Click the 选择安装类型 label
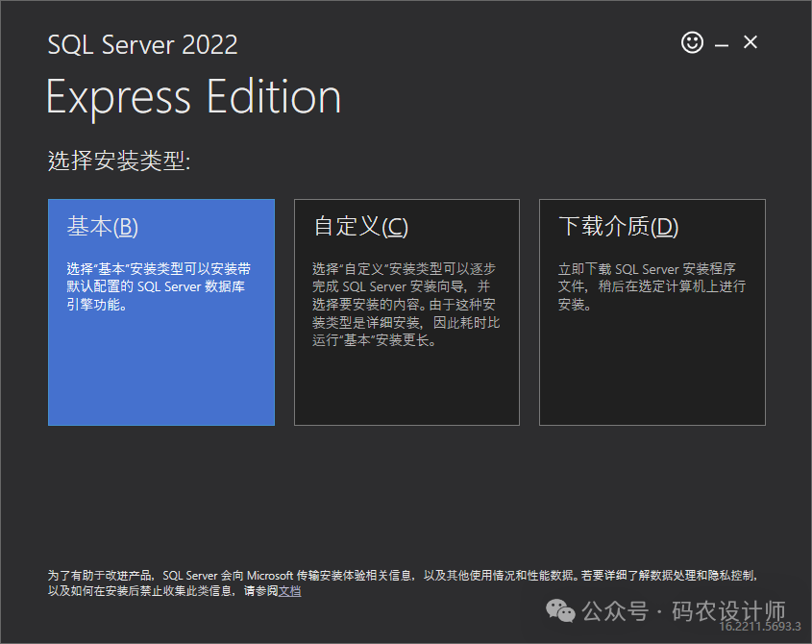This screenshot has height=644, width=812. coord(119,161)
